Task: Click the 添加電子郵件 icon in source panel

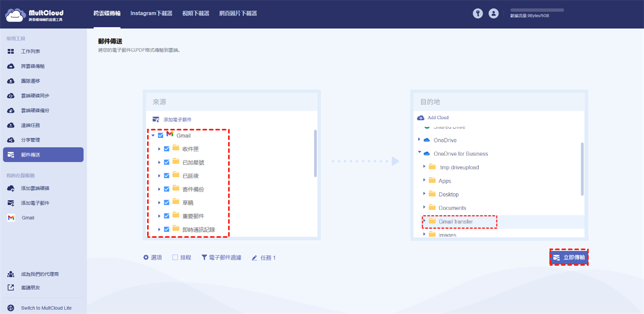Action: [x=156, y=119]
